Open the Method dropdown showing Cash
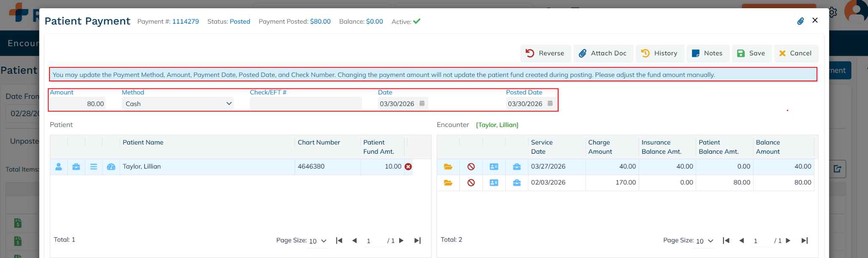The image size is (868, 258). tap(178, 104)
